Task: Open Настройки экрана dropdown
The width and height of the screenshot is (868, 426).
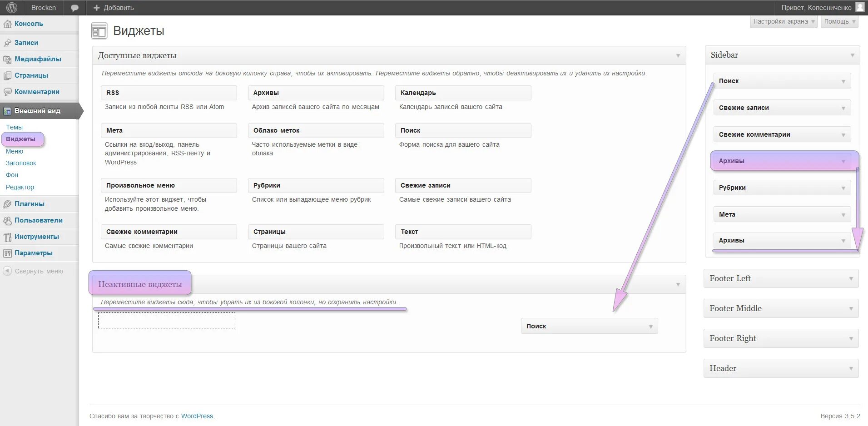Action: [784, 21]
